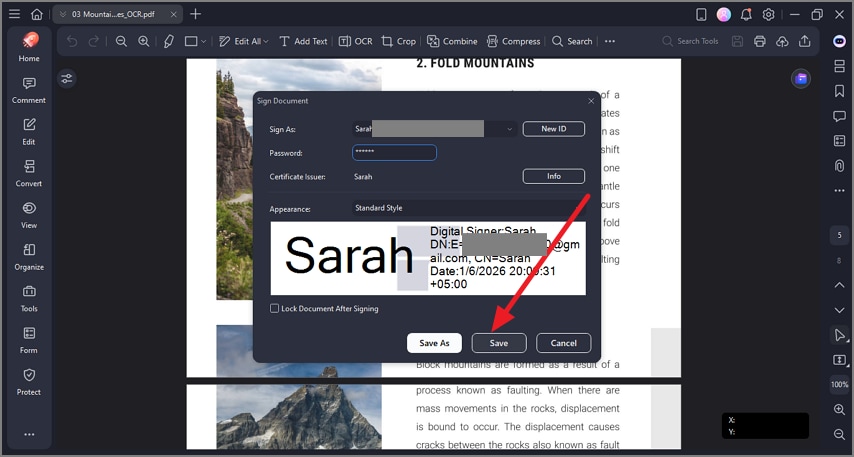Close the 03 Mountai...es_OCR.pdf tab
This screenshot has width=854, height=457.
[174, 15]
